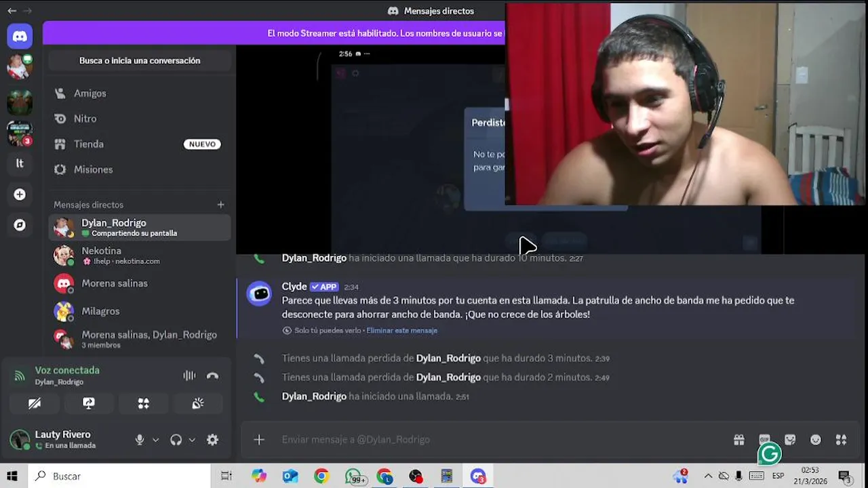This screenshot has height=488, width=868.
Task: Open the GIF picker
Action: [x=764, y=440]
